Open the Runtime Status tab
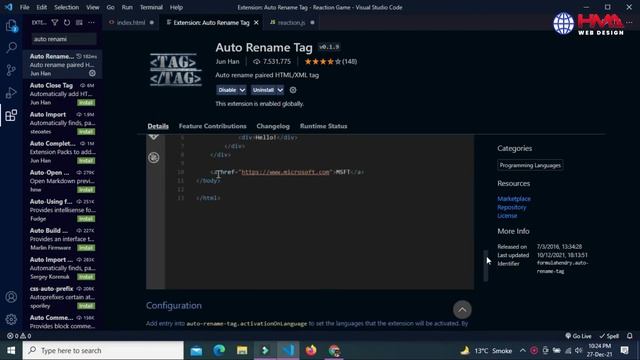640x360 pixels. 324,126
